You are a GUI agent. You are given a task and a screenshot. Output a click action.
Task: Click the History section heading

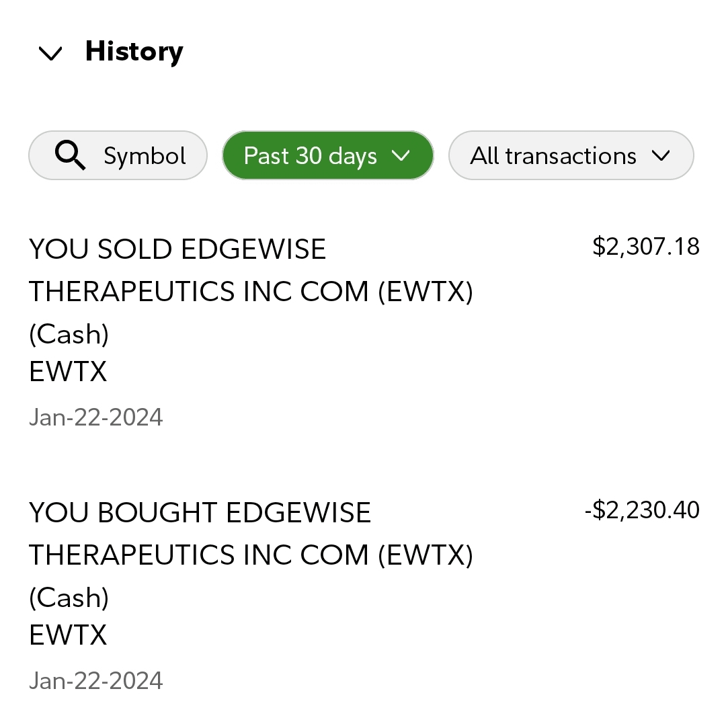(x=134, y=52)
